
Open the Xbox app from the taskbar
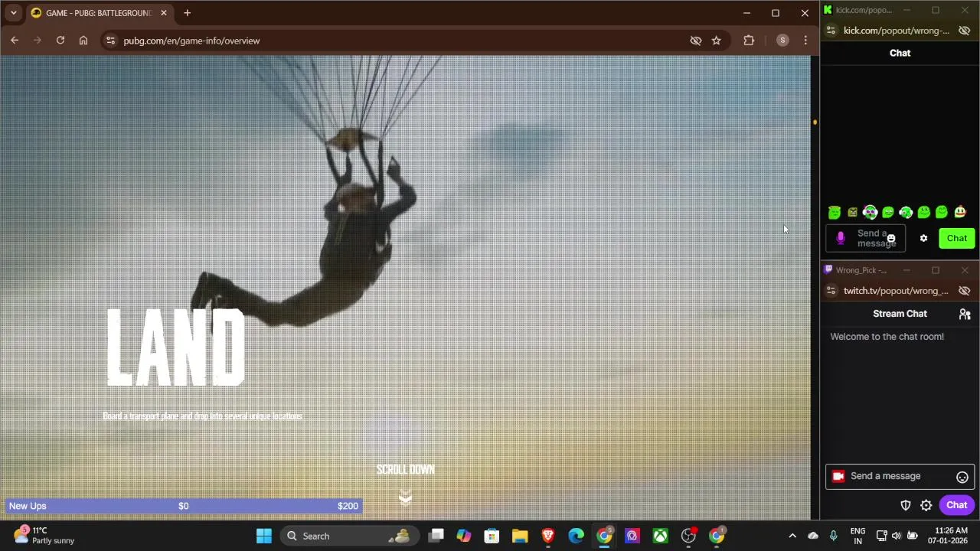[x=660, y=536]
